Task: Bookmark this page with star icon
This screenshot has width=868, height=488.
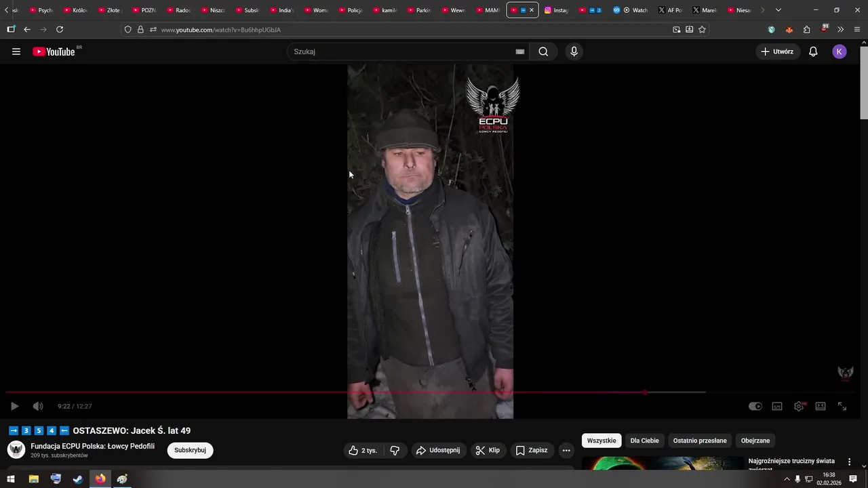Action: pyautogui.click(x=702, y=29)
